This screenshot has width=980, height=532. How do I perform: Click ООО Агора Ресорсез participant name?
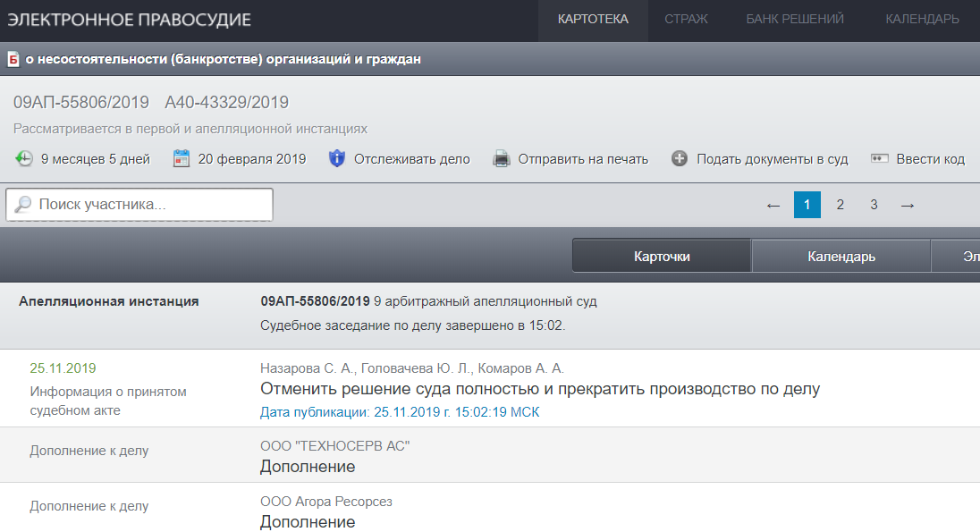(326, 502)
